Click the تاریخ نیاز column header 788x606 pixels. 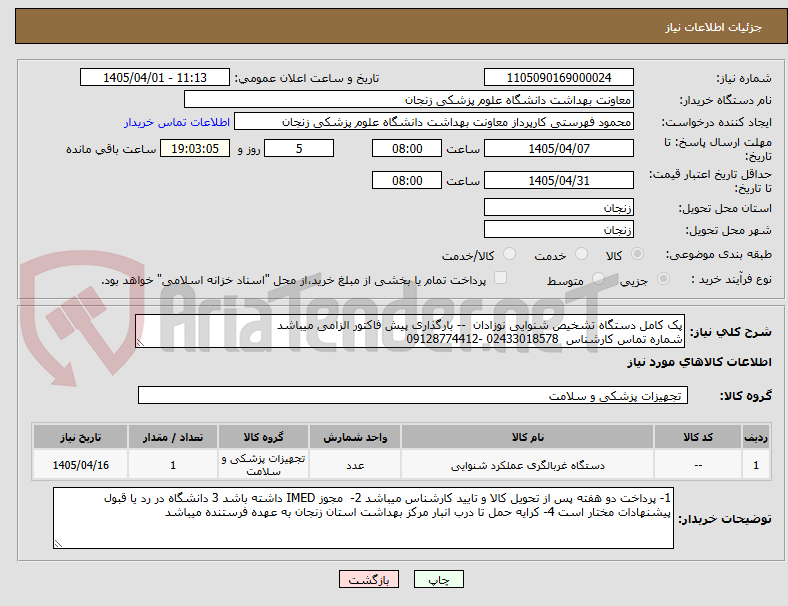coord(80,437)
